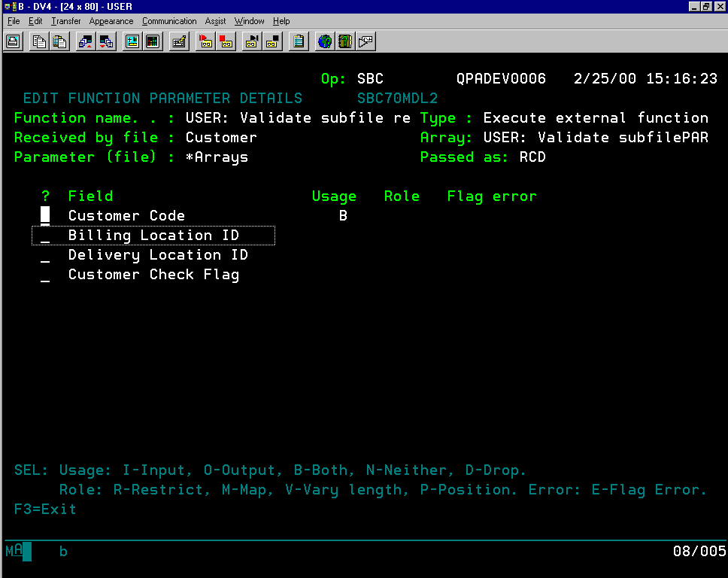This screenshot has width=728, height=578.
Task: Click the globe help icon
Action: click(325, 41)
